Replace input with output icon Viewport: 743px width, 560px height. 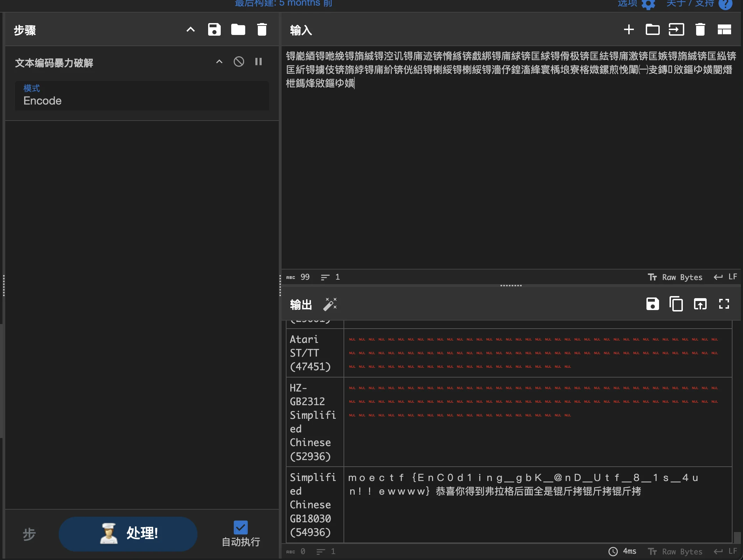click(700, 304)
